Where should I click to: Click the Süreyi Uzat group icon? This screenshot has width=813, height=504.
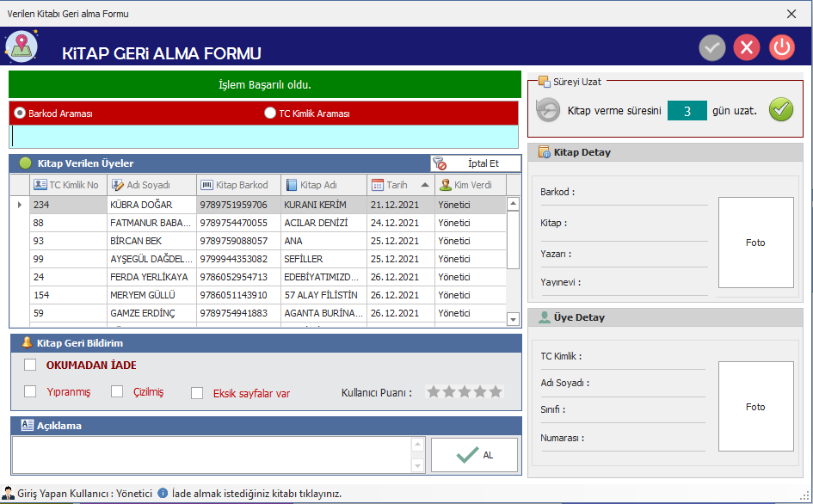pos(544,82)
